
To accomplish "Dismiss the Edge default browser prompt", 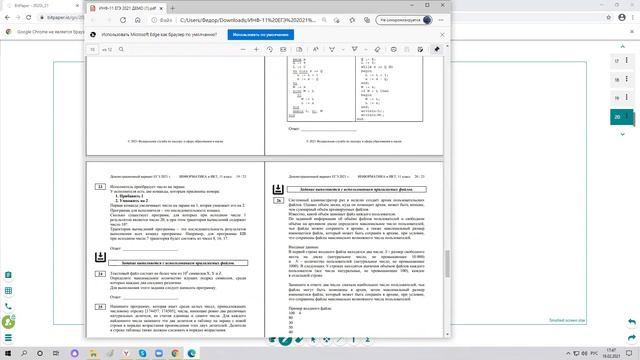I will pos(442,35).
